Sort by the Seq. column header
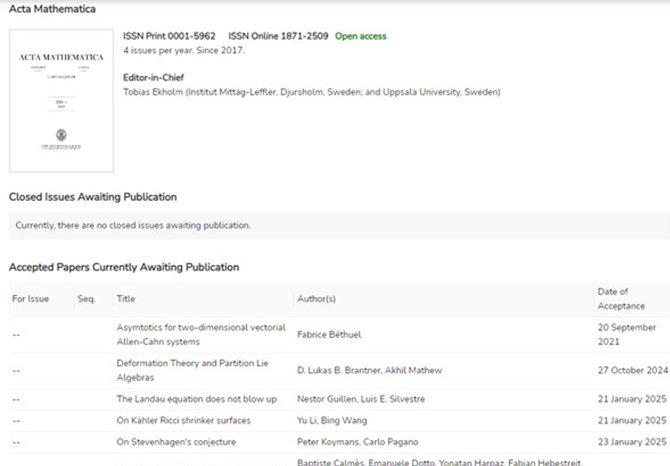The height and width of the screenshot is (466, 670). click(x=86, y=298)
